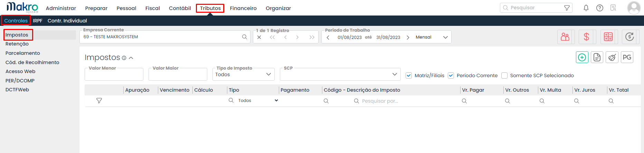Switch to the Controles tab
644x153 pixels.
[16, 21]
